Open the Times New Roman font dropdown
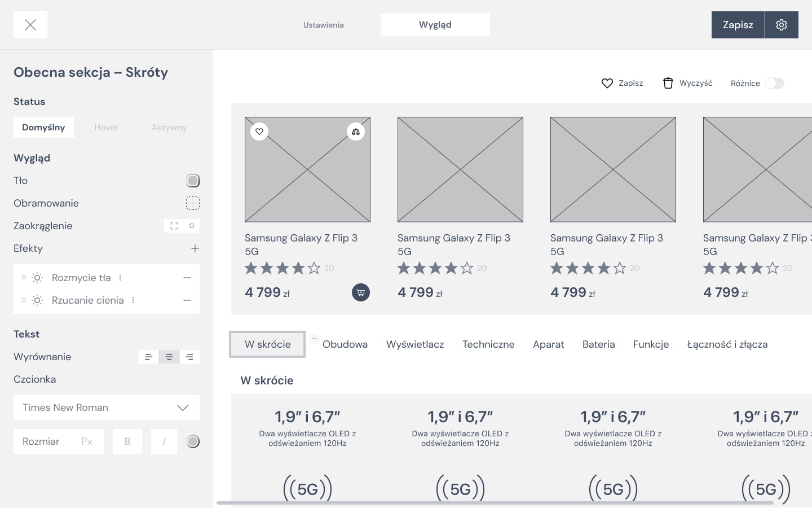 click(107, 408)
